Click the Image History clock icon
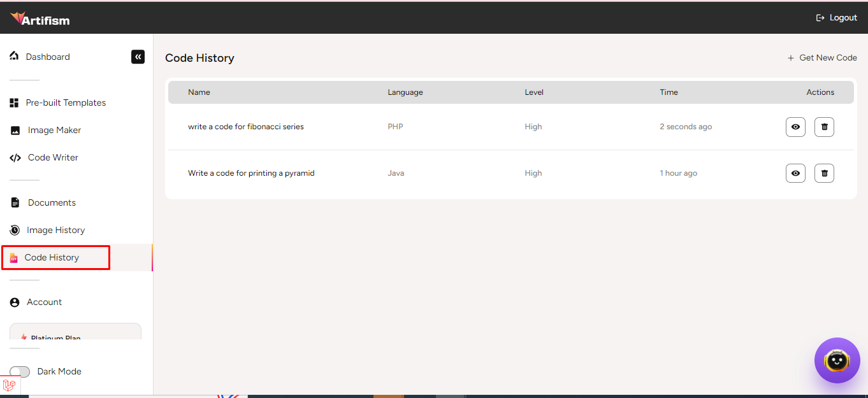The height and width of the screenshot is (398, 868). (x=15, y=230)
